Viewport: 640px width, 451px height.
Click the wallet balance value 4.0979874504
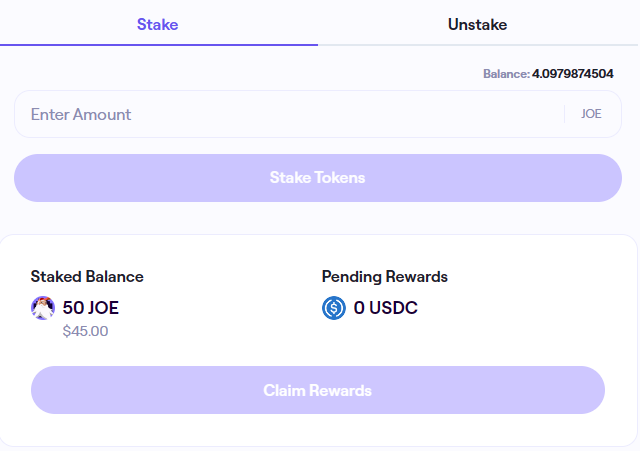(573, 74)
